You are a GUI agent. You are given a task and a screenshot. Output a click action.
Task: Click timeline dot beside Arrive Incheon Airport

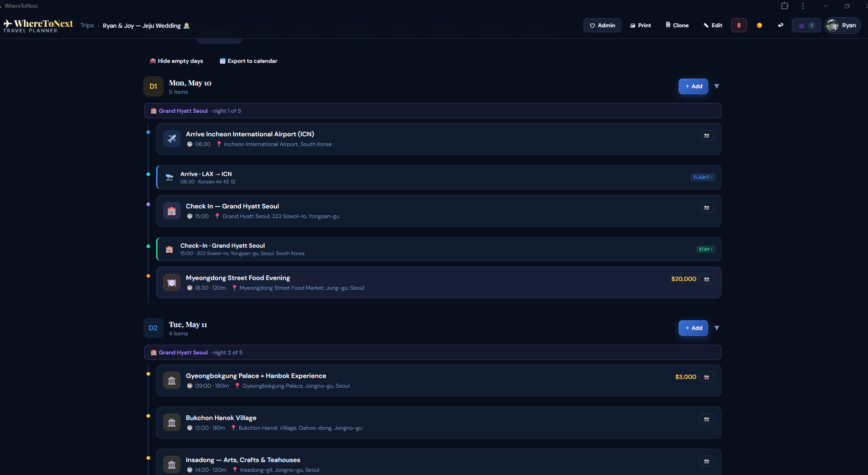[148, 132]
